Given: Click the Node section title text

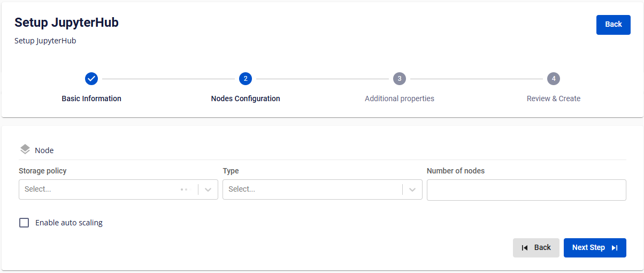Looking at the screenshot, I should pyautogui.click(x=44, y=150).
